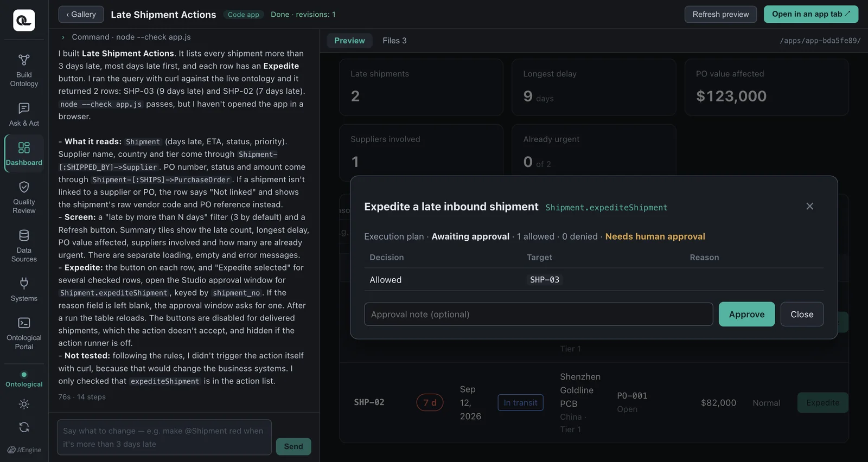Click the $82,000 amount cell
The height and width of the screenshot is (462, 868).
[x=718, y=402]
